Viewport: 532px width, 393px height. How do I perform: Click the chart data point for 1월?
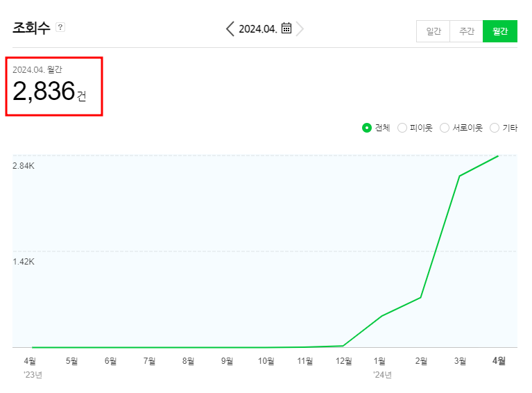(382, 316)
